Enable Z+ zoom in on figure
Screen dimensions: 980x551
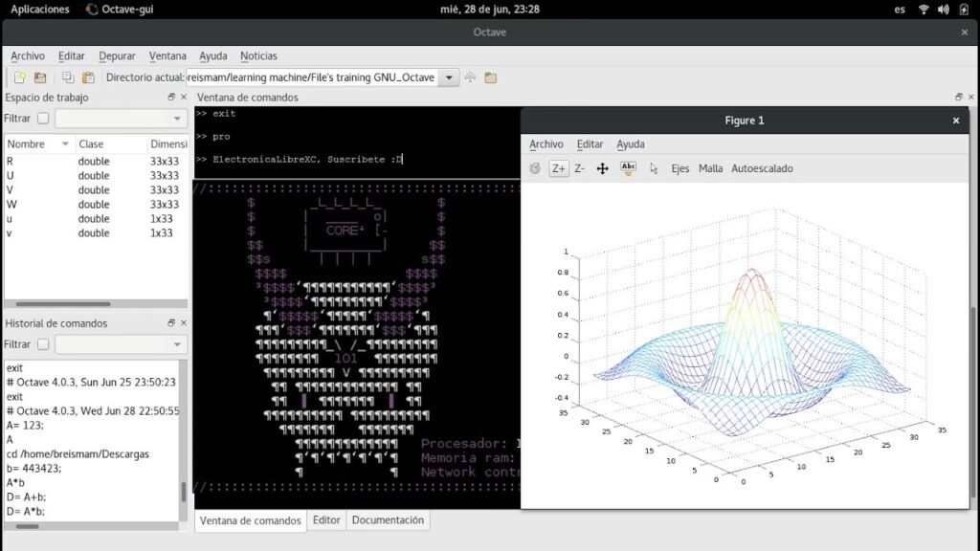pyautogui.click(x=558, y=168)
